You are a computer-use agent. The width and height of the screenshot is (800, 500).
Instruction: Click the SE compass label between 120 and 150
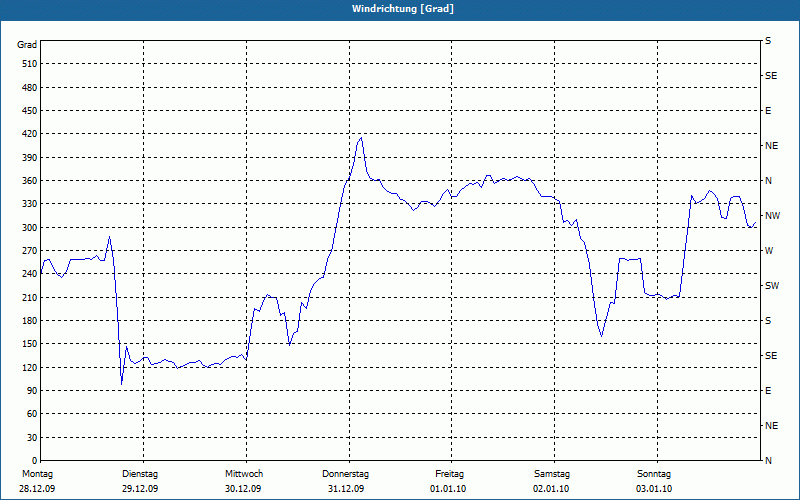(x=771, y=356)
